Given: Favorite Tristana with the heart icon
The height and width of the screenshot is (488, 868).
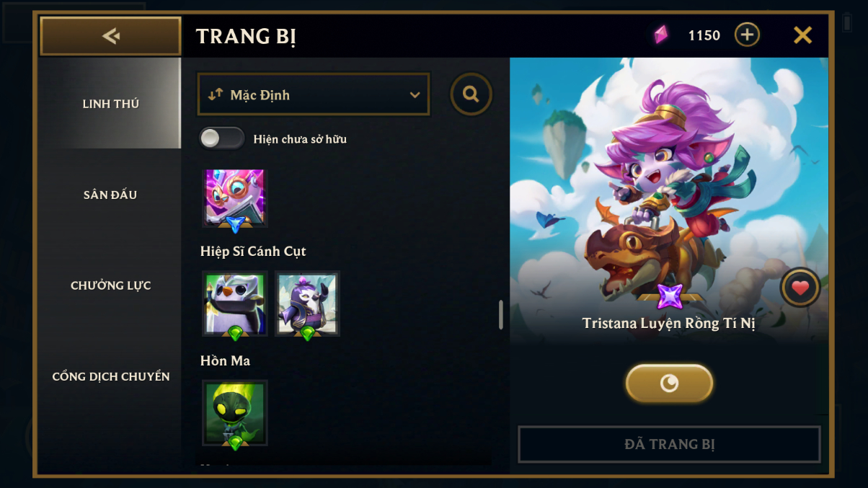Looking at the screenshot, I should [800, 288].
